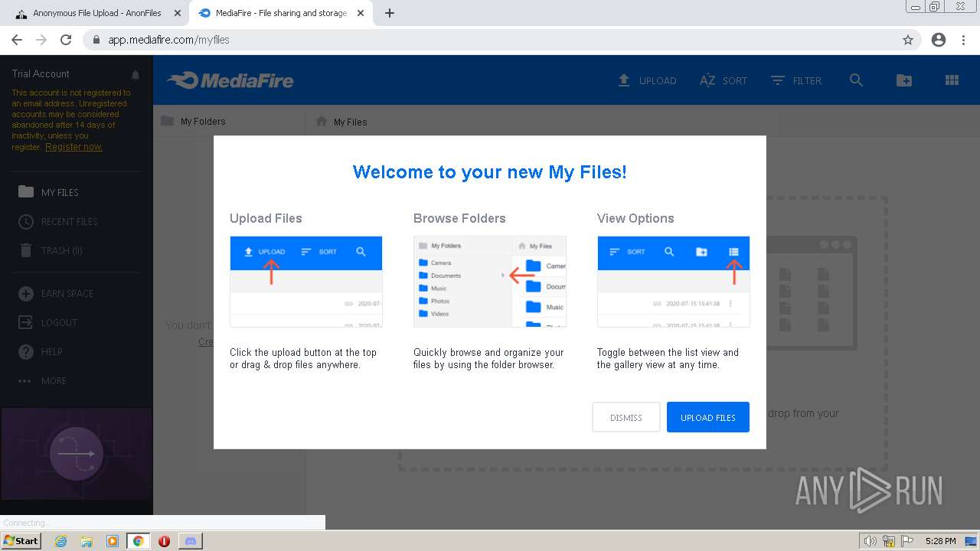Open media player taskbar icon
Screen dimensions: 980x551
click(x=113, y=541)
